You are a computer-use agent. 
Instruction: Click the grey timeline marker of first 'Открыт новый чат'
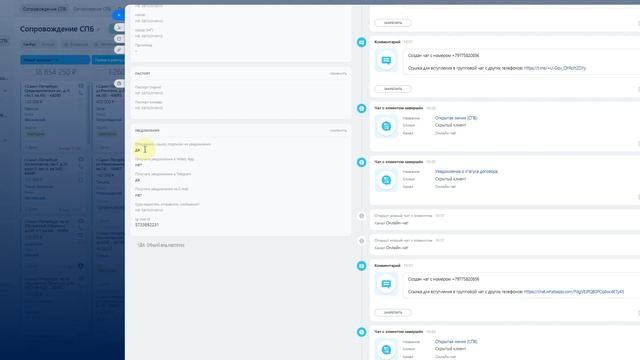[362, 216]
